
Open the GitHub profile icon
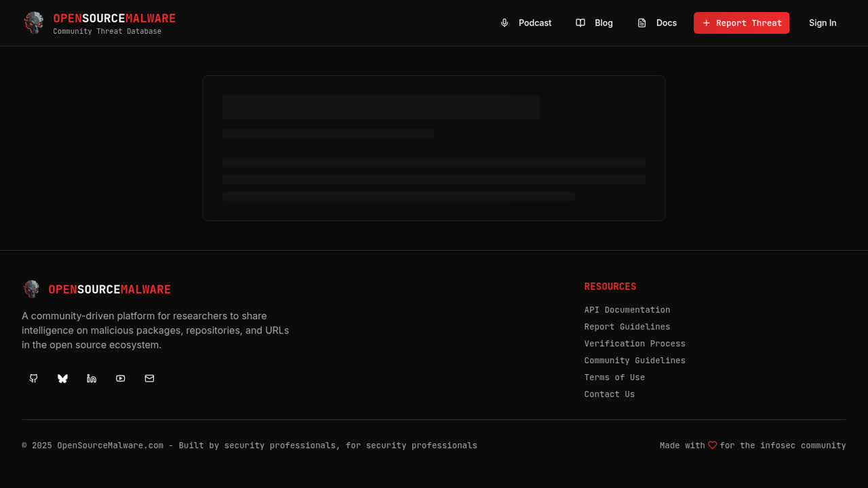coord(33,378)
